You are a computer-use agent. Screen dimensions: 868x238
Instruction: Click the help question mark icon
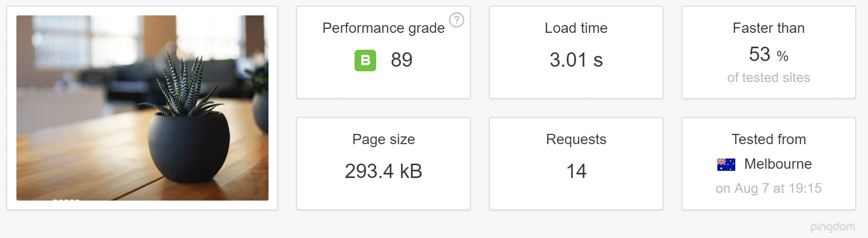coord(457,20)
